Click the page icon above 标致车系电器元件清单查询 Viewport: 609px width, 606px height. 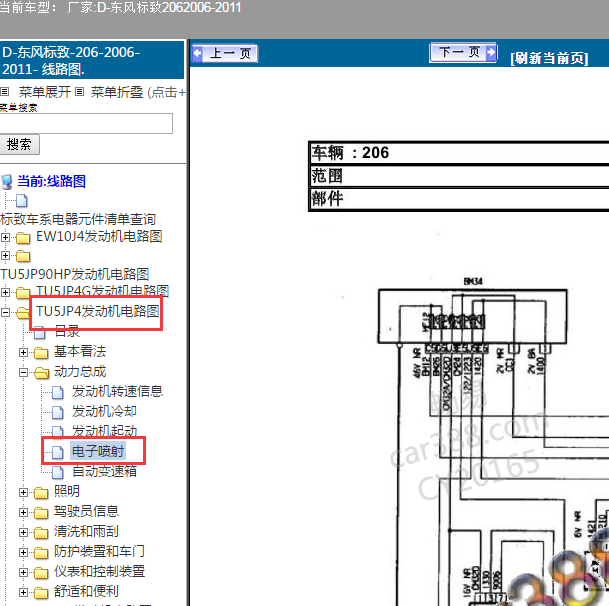[x=21, y=201]
